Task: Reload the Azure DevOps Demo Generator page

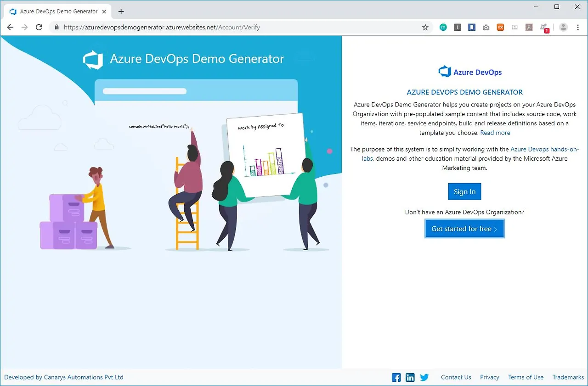Action: [40, 28]
